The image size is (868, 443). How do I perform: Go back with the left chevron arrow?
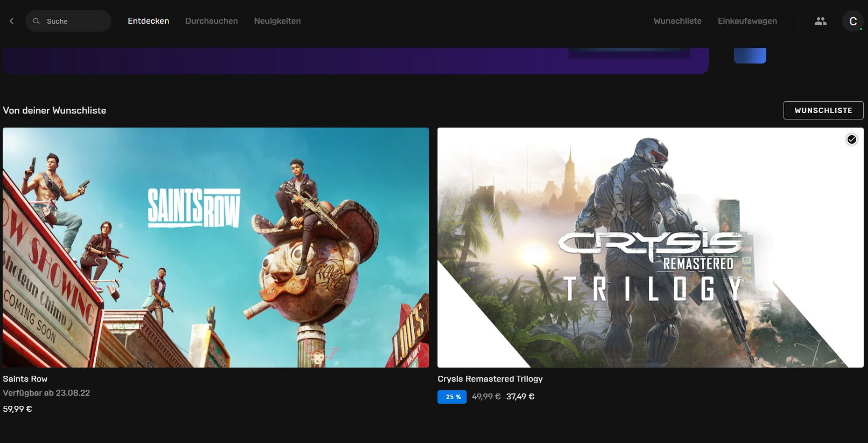point(11,21)
